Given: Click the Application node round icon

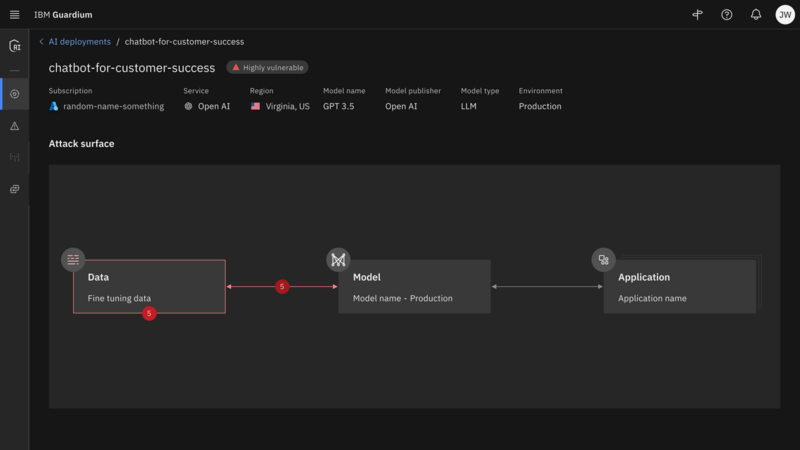Looking at the screenshot, I should [x=603, y=260].
